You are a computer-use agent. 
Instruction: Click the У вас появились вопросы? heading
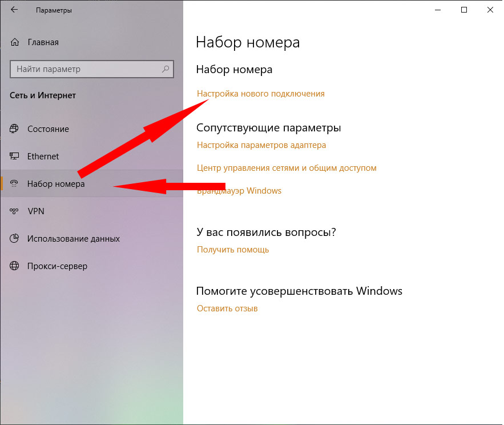[266, 232]
